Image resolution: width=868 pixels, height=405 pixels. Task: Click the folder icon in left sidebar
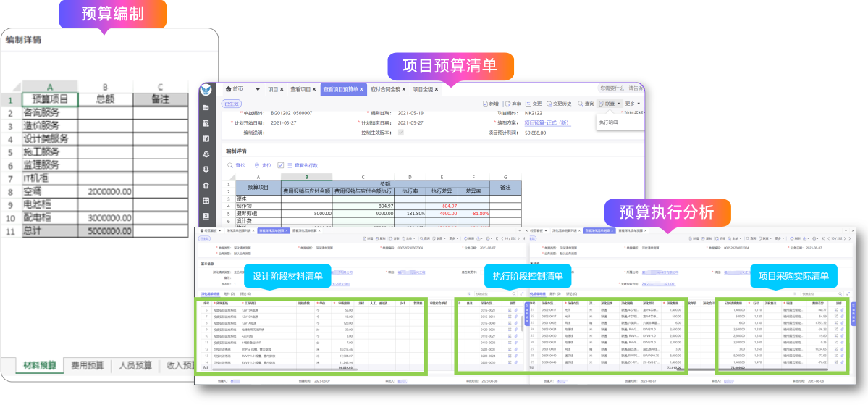tap(206, 107)
